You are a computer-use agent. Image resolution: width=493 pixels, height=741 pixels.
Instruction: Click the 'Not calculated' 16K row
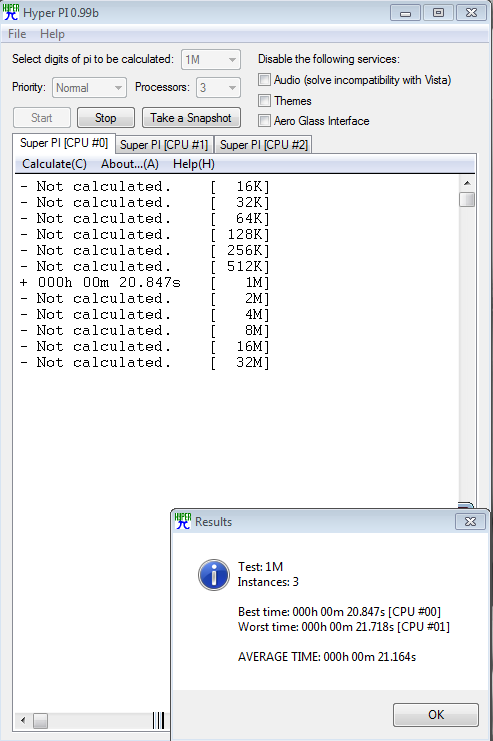point(145,187)
